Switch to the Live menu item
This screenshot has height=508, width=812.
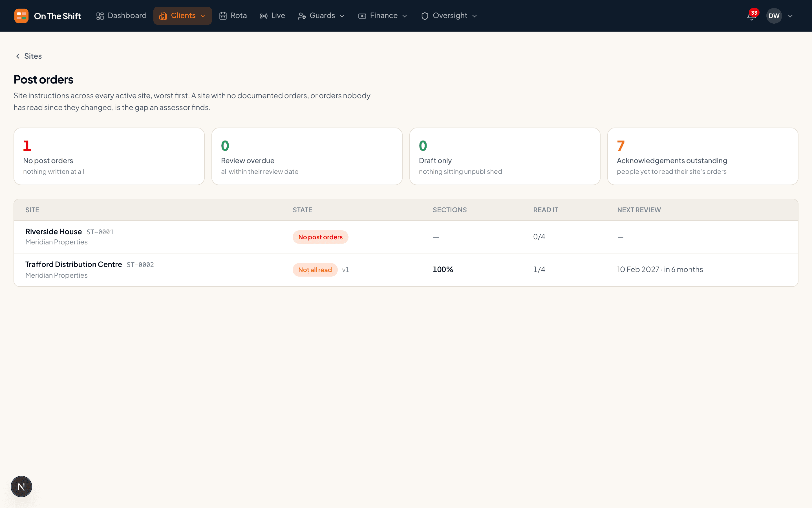coord(272,16)
